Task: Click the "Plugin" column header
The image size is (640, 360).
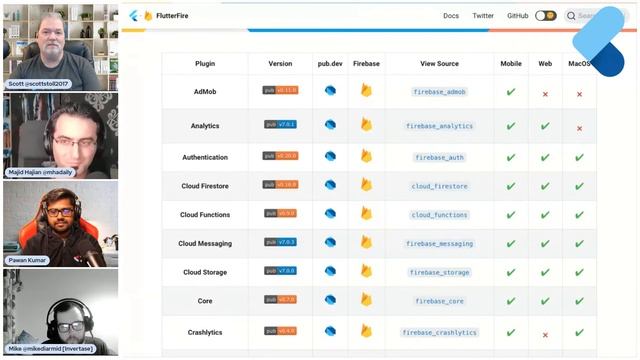Action: [205, 64]
